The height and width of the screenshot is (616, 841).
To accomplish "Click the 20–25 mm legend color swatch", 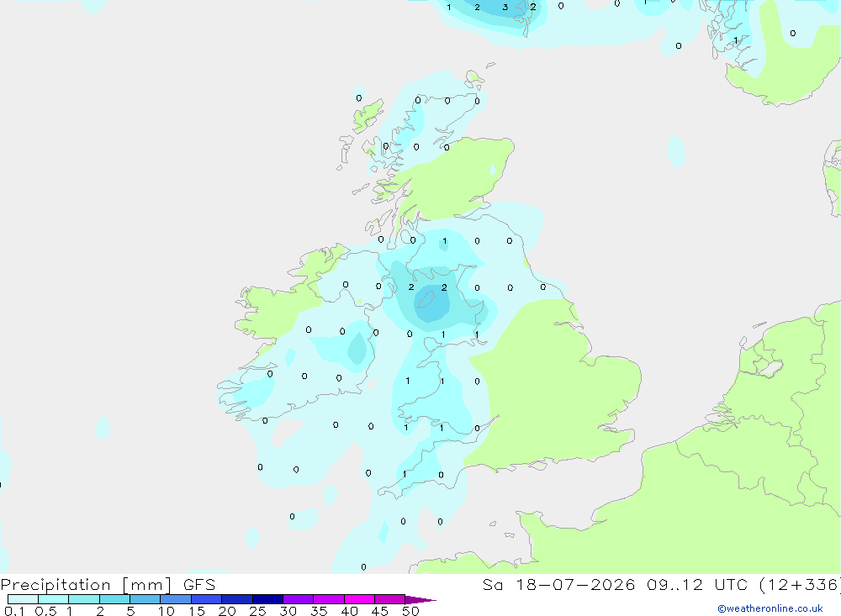I will [237, 599].
